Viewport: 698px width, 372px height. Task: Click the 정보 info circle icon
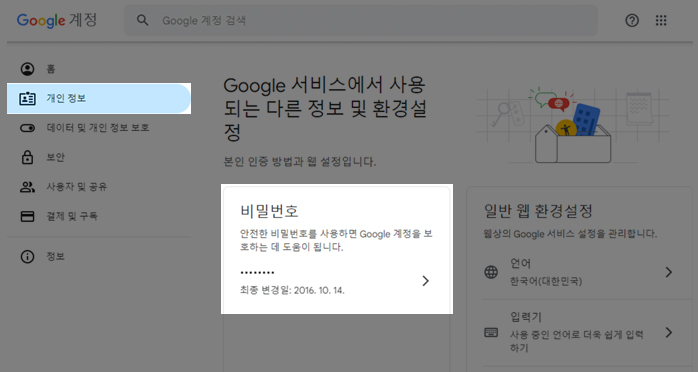[28, 257]
